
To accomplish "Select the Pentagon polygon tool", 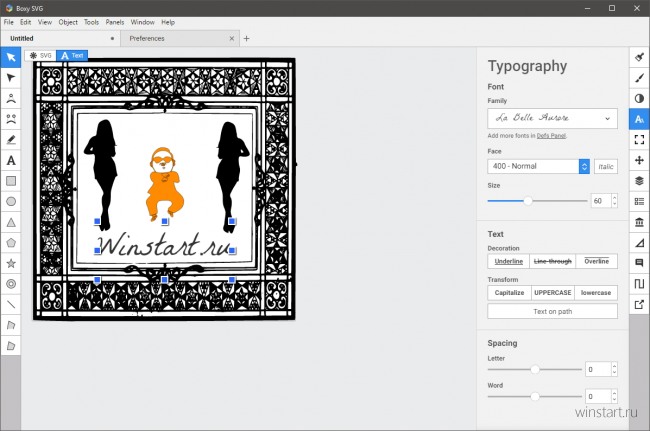I will click(11, 243).
